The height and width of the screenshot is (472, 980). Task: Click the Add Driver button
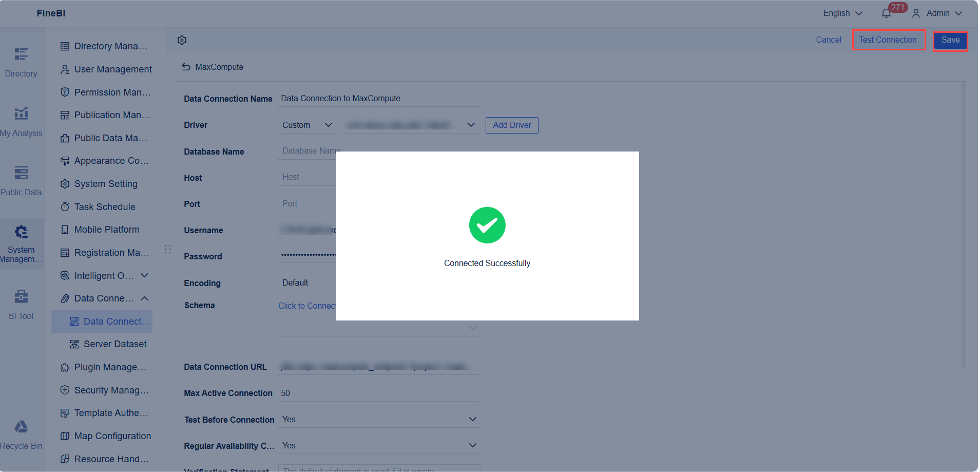(512, 125)
